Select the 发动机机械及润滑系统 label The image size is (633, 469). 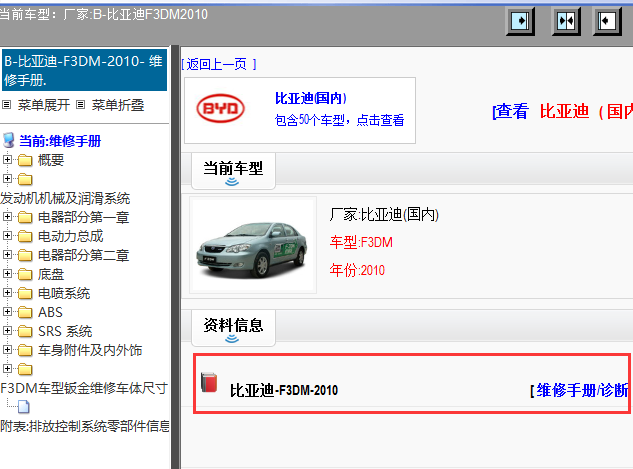pos(65,198)
